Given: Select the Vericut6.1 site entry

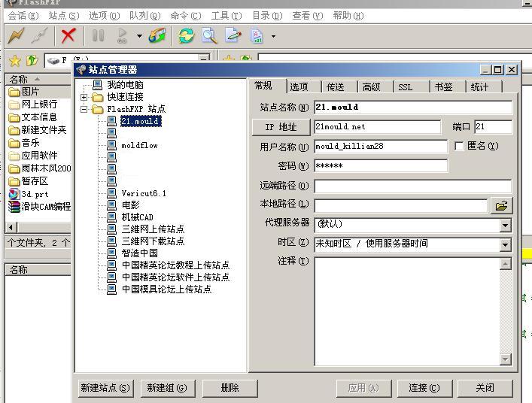Looking at the screenshot, I should pyautogui.click(x=144, y=193).
